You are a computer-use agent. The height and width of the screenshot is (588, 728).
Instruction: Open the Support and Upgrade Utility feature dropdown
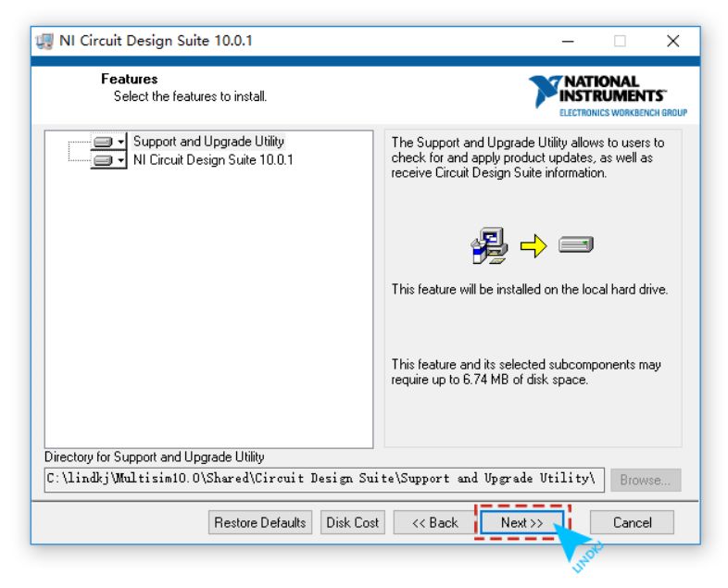pos(108,141)
